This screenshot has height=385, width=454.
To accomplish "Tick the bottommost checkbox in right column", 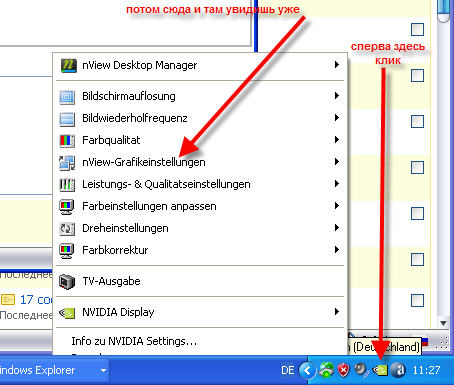I will pyautogui.click(x=417, y=301).
